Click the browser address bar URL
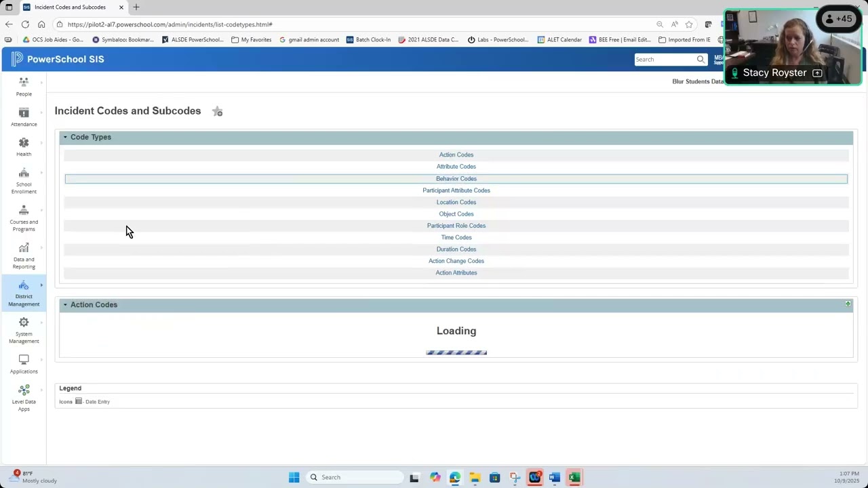This screenshot has height=488, width=868. 170,24
